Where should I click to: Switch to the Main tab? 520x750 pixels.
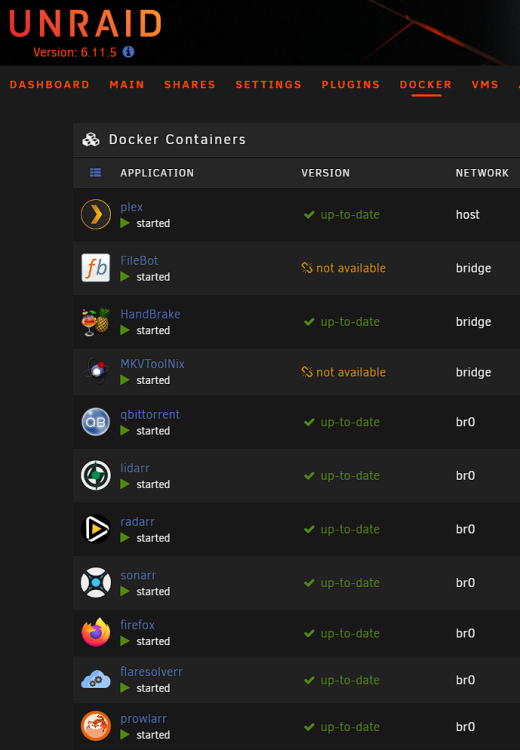point(127,85)
